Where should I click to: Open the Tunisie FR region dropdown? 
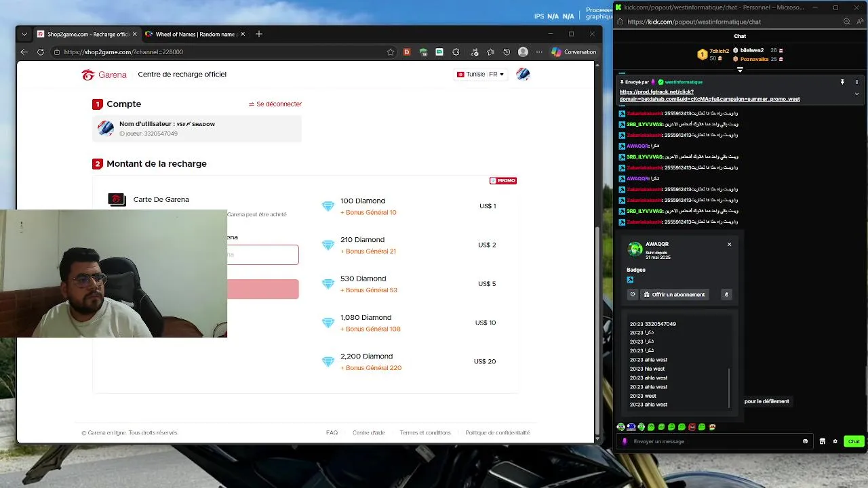[480, 74]
